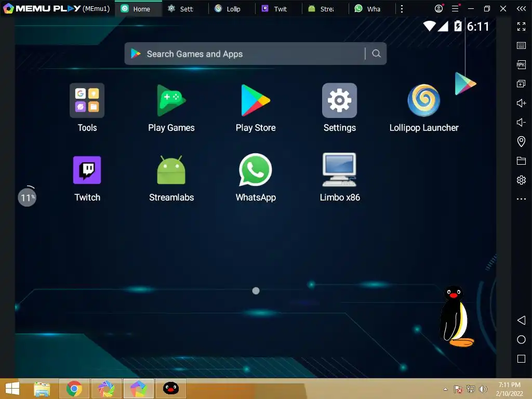
Task: Open Google Chrome from taskbar
Action: pyautogui.click(x=74, y=389)
